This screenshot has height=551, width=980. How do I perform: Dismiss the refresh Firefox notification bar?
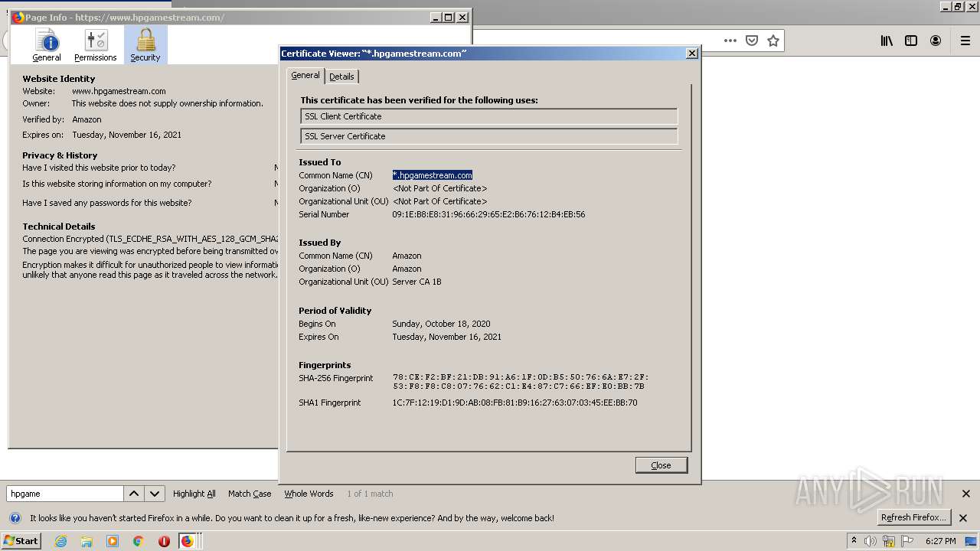point(963,518)
